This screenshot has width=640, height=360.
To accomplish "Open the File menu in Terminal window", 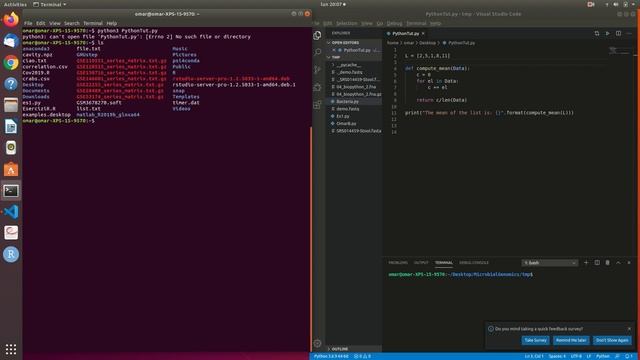I will pos(28,23).
